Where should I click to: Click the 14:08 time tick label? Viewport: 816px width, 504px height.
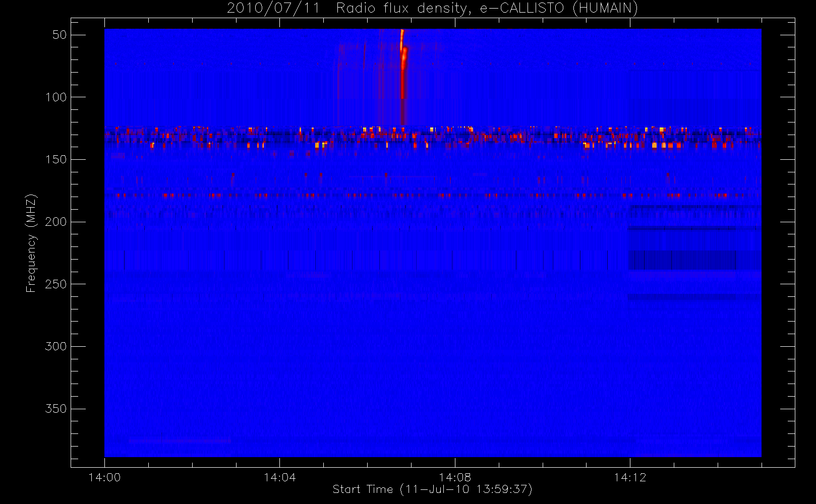[455, 477]
